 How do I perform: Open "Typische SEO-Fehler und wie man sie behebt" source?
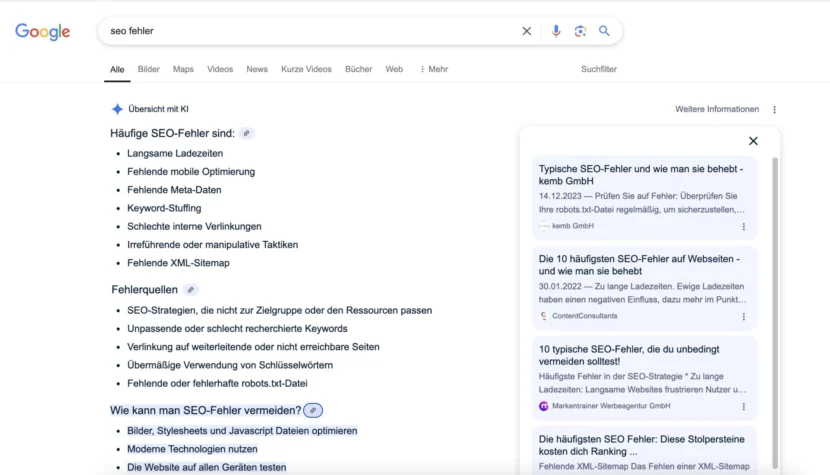(638, 175)
